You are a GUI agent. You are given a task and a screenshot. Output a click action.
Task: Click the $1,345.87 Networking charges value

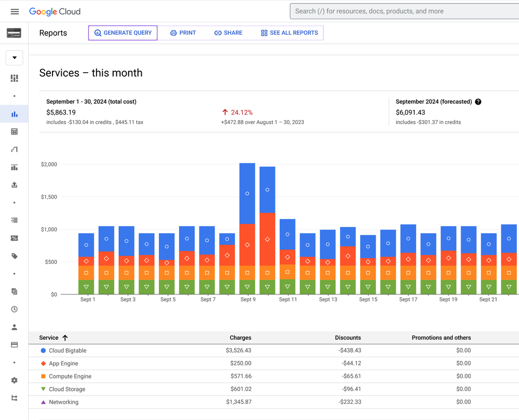[239, 402]
